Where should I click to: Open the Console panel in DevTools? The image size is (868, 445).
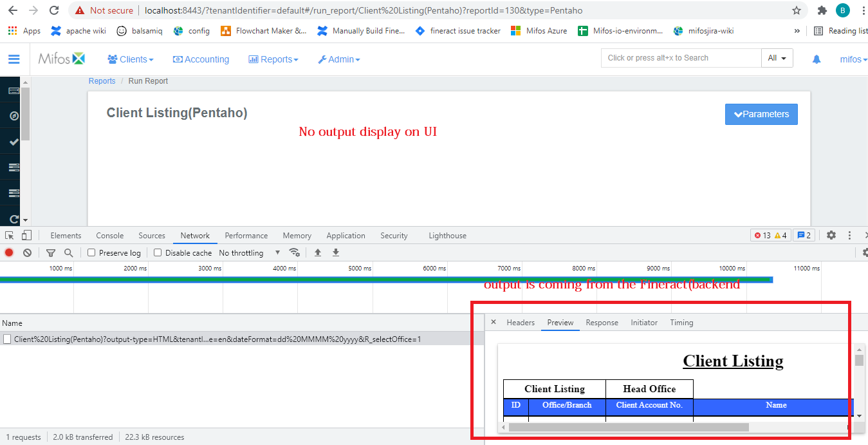pyautogui.click(x=109, y=235)
